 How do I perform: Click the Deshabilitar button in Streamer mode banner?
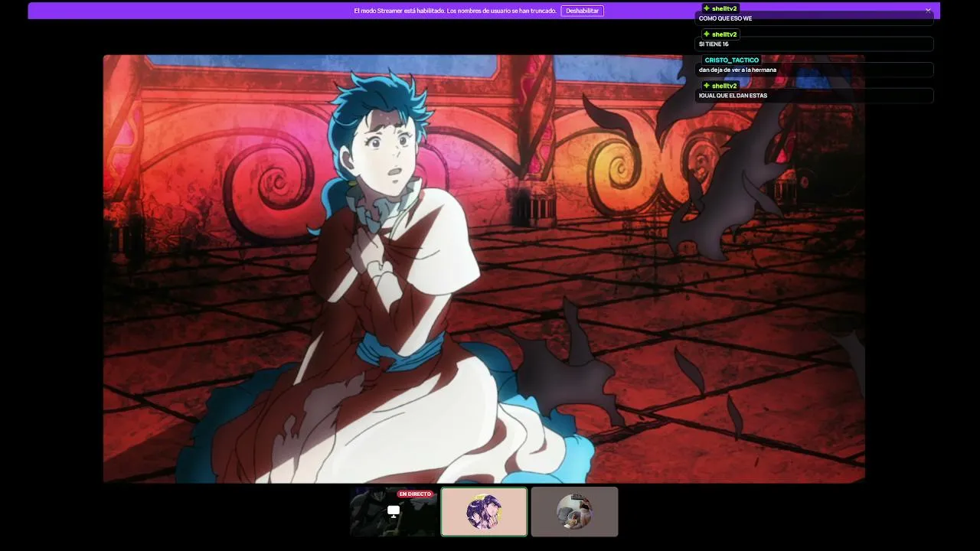(582, 11)
